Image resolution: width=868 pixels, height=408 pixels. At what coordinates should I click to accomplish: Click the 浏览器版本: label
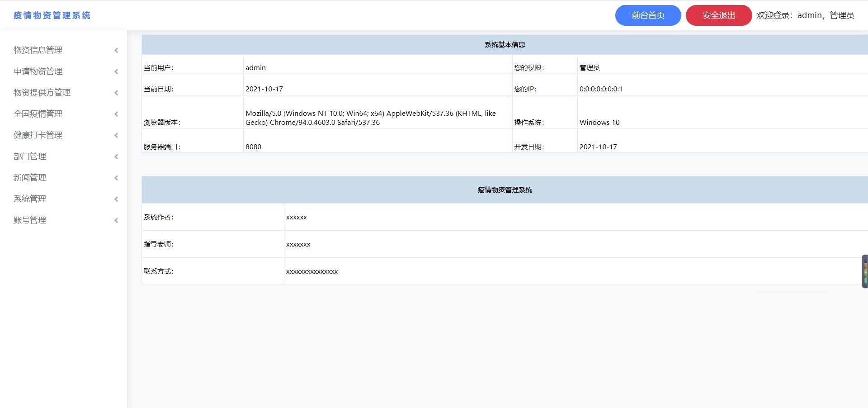[x=162, y=123]
